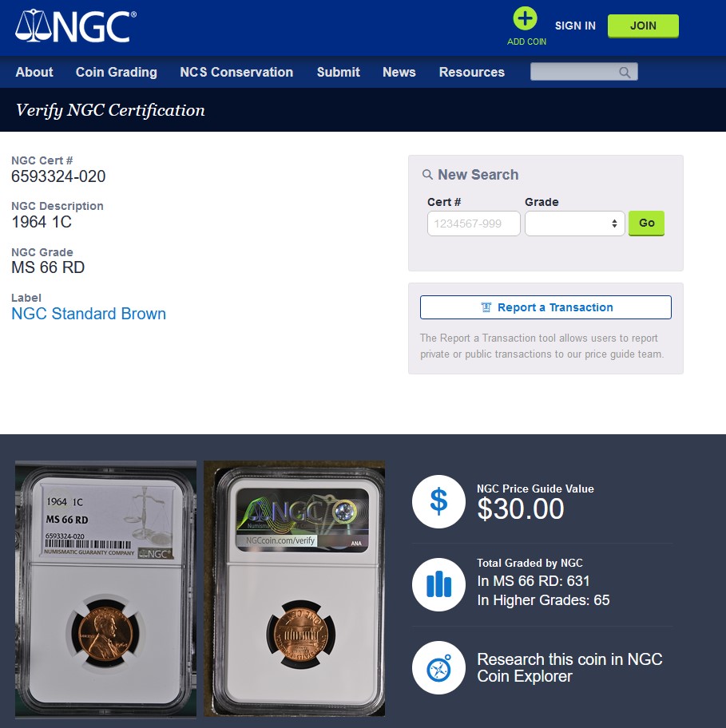Open the Coin Grading menu
726x728 pixels.
pyautogui.click(x=116, y=72)
